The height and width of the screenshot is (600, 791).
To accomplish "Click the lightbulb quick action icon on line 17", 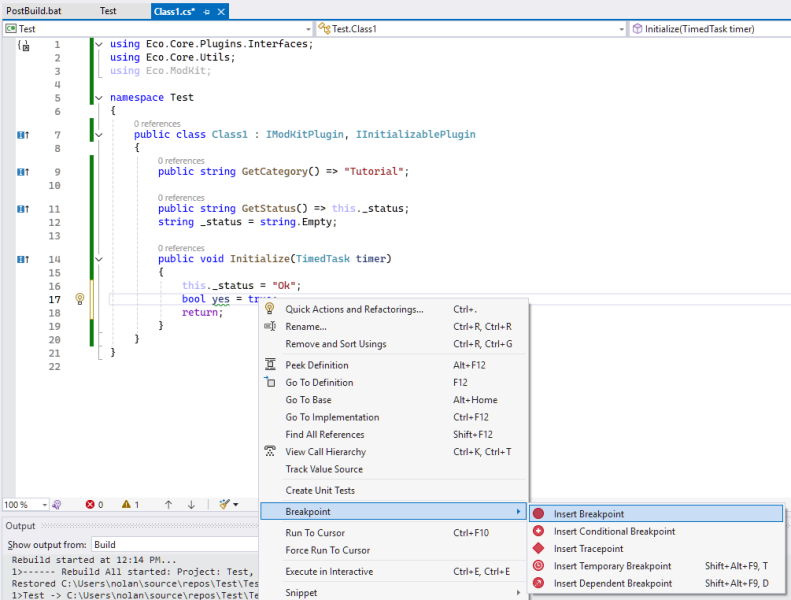I will click(x=80, y=299).
